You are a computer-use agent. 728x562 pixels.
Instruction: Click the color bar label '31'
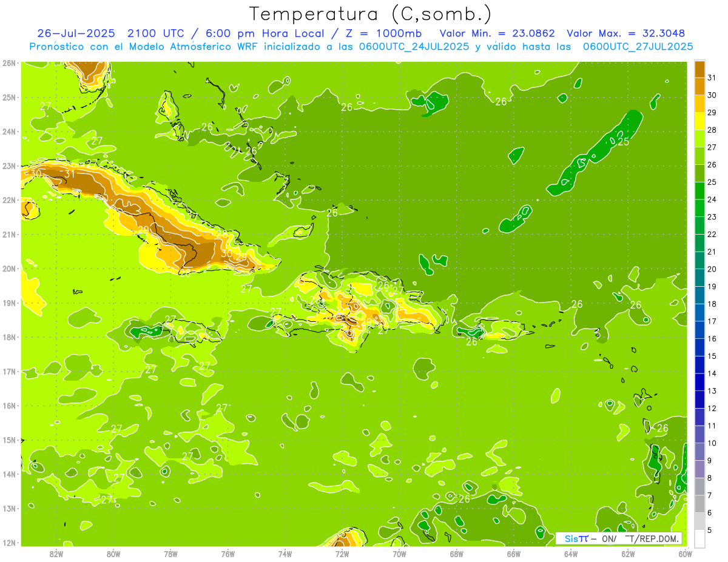712,78
